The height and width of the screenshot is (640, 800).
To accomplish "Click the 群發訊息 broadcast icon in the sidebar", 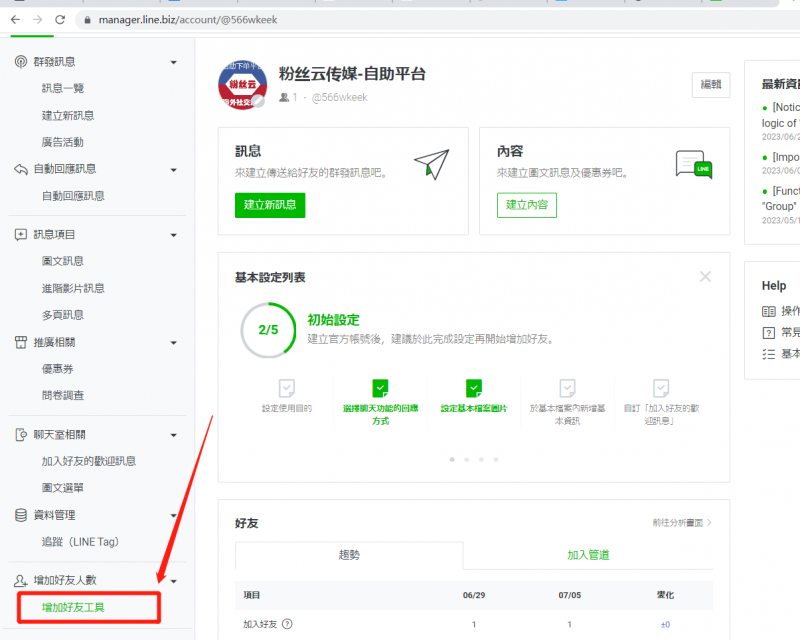I will coord(20,62).
